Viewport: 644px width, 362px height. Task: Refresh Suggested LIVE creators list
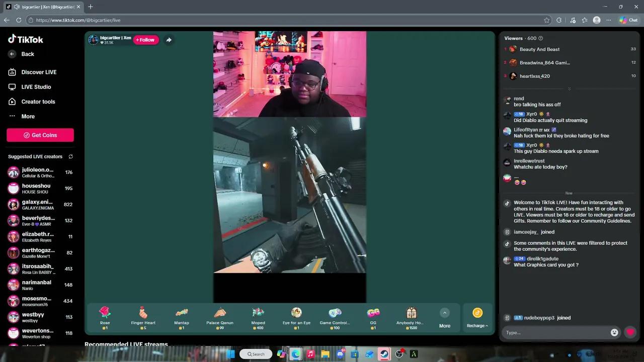pyautogui.click(x=70, y=156)
